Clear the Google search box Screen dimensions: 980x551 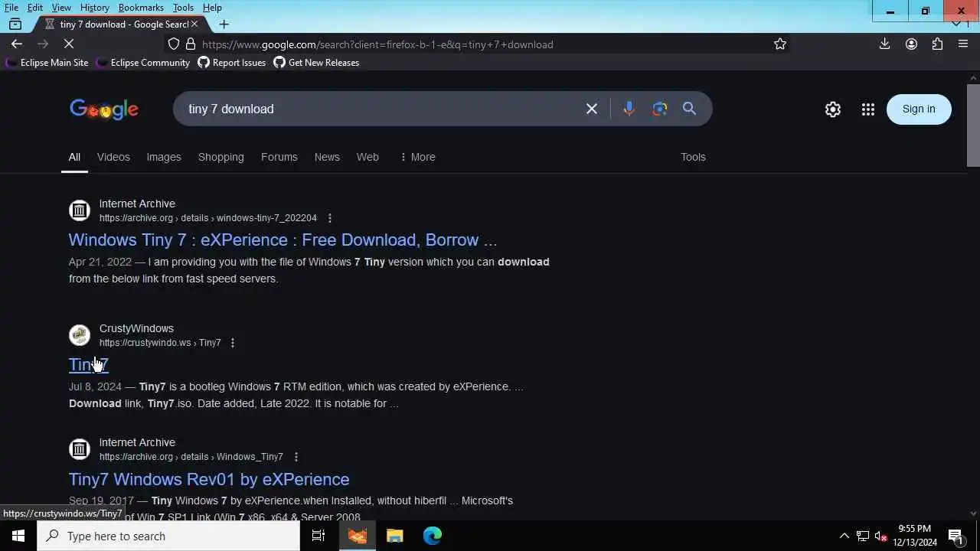tap(592, 109)
